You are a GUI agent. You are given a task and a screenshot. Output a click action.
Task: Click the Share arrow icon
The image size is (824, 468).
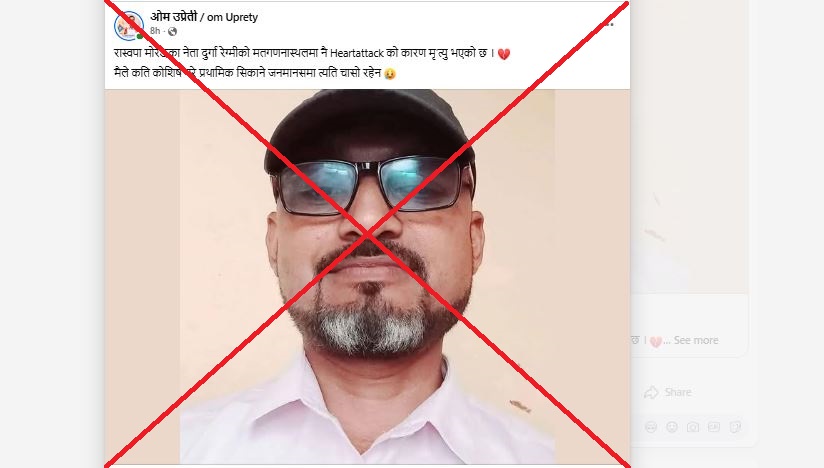tap(651, 392)
